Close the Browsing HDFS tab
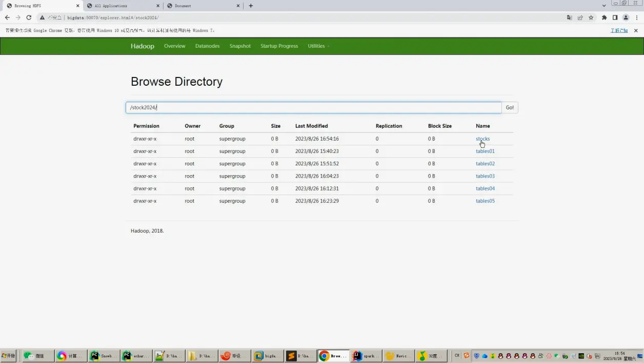 77,6
